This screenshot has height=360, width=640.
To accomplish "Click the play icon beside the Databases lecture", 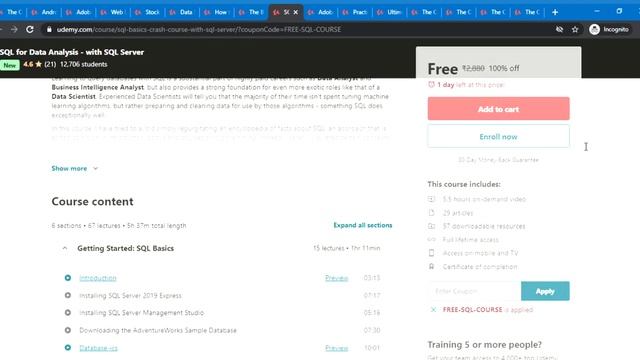I will 68,348.
